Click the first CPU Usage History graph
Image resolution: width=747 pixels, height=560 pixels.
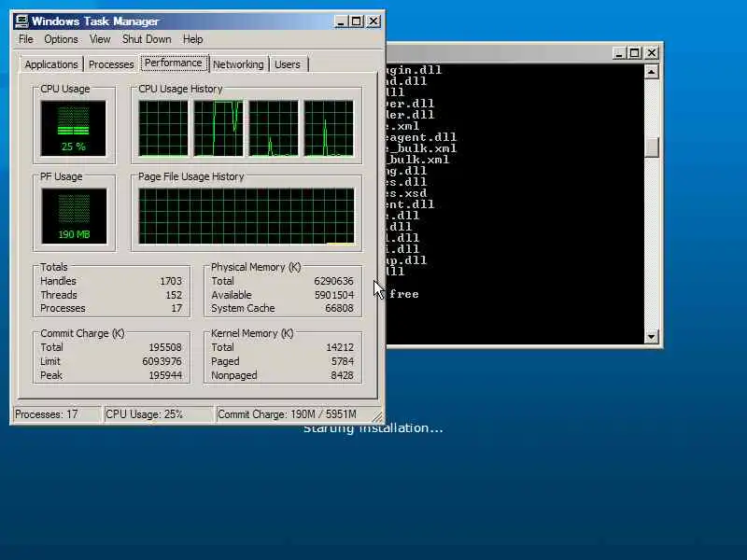pyautogui.click(x=163, y=128)
